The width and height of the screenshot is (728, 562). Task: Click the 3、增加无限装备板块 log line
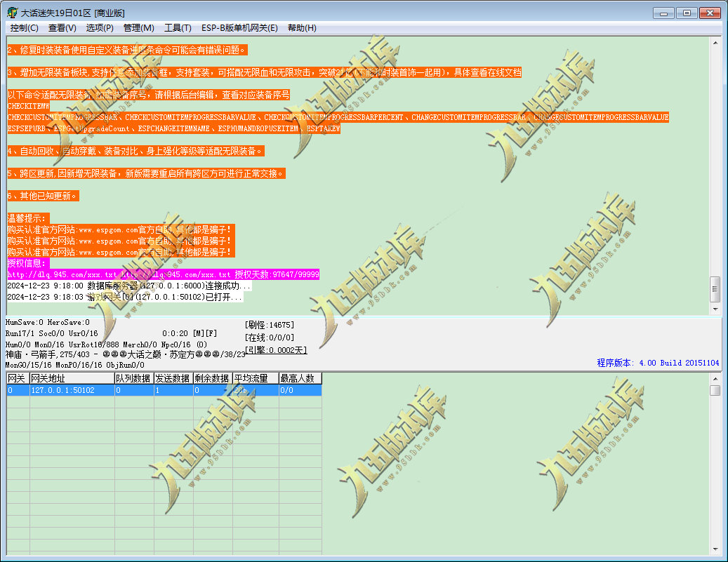coord(264,72)
